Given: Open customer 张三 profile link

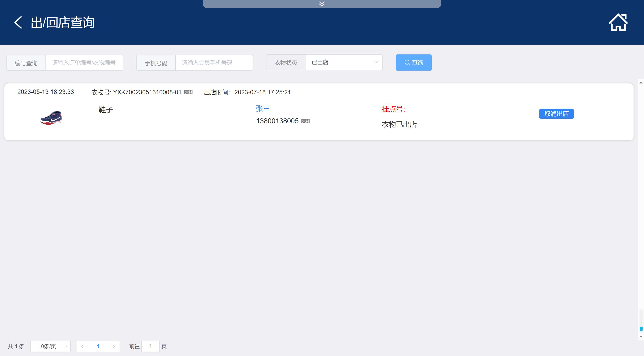Looking at the screenshot, I should tap(263, 109).
